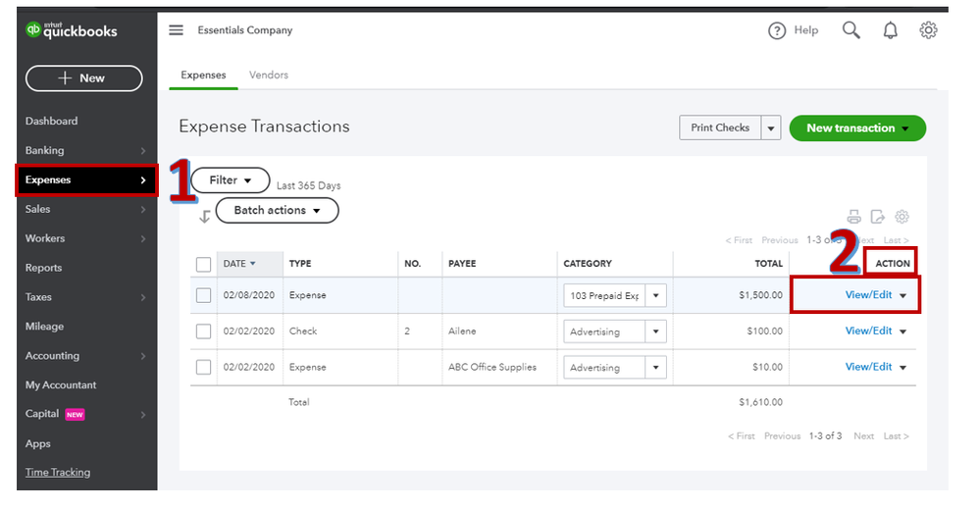Click the PAYEE column header
The width and height of the screenshot is (980, 509).
click(x=462, y=264)
